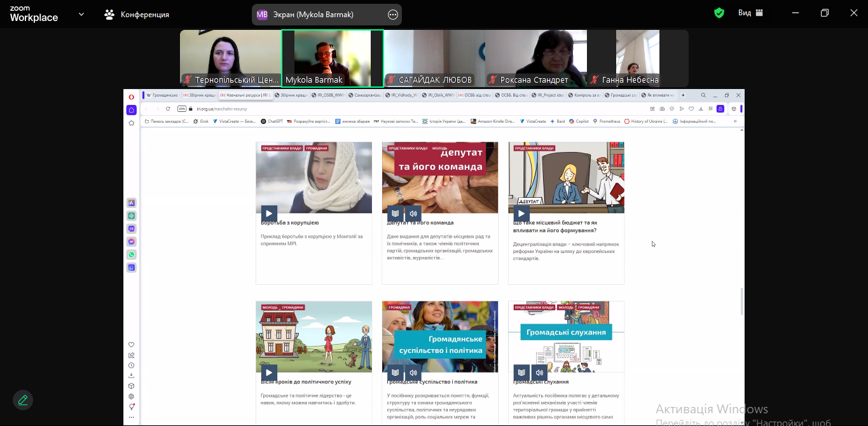
Task: Switch to Громадянське browser tab
Action: (x=162, y=95)
